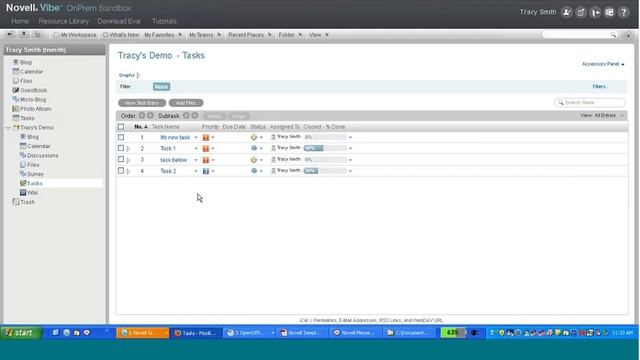Open the Accessory Panel dropdown
The width and height of the screenshot is (640, 360).
pyautogui.click(x=603, y=64)
